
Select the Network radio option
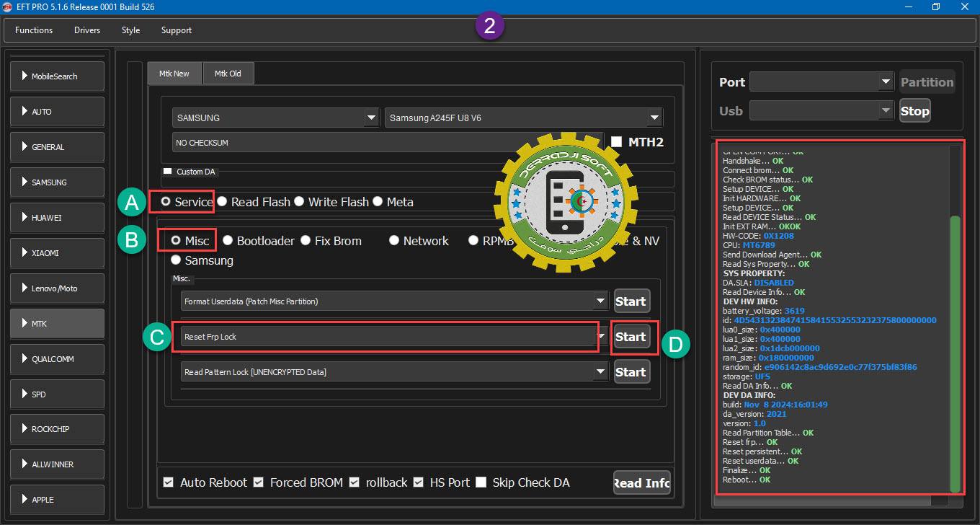(394, 241)
